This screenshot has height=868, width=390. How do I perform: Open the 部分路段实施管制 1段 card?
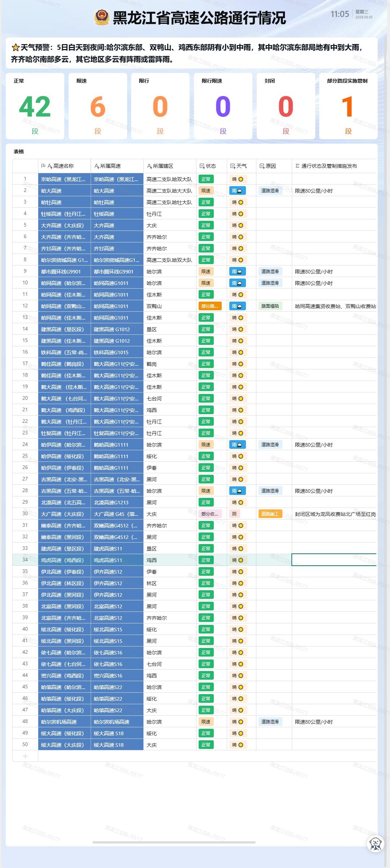pyautogui.click(x=348, y=106)
